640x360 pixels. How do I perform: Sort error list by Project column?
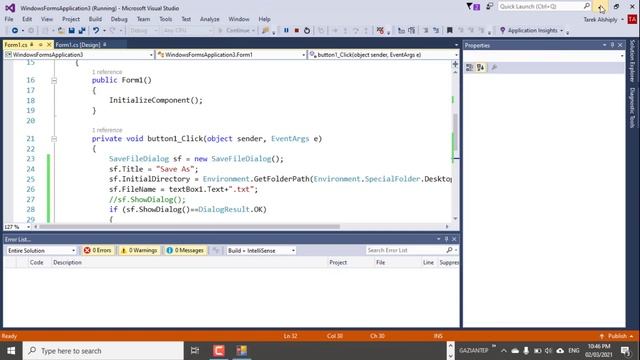pyautogui.click(x=338, y=262)
